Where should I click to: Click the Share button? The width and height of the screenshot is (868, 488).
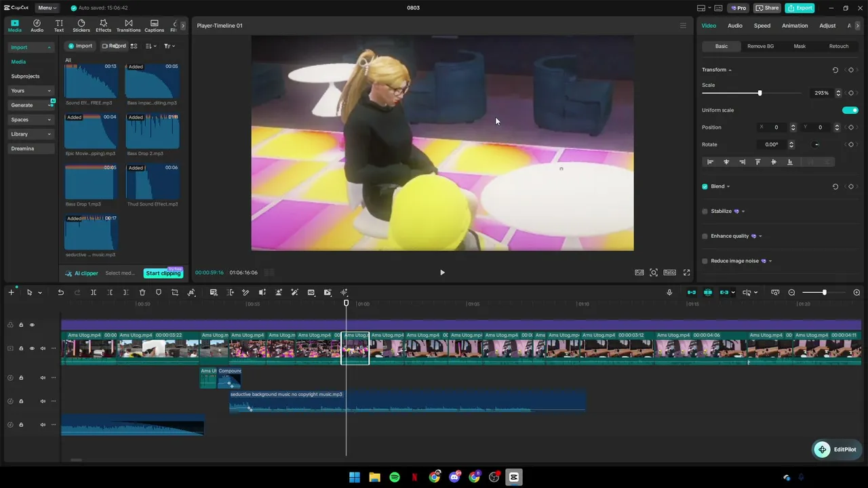pos(767,8)
